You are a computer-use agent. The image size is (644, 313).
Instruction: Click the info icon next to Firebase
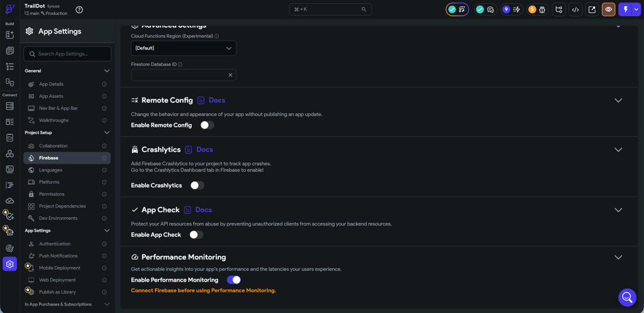(x=104, y=158)
